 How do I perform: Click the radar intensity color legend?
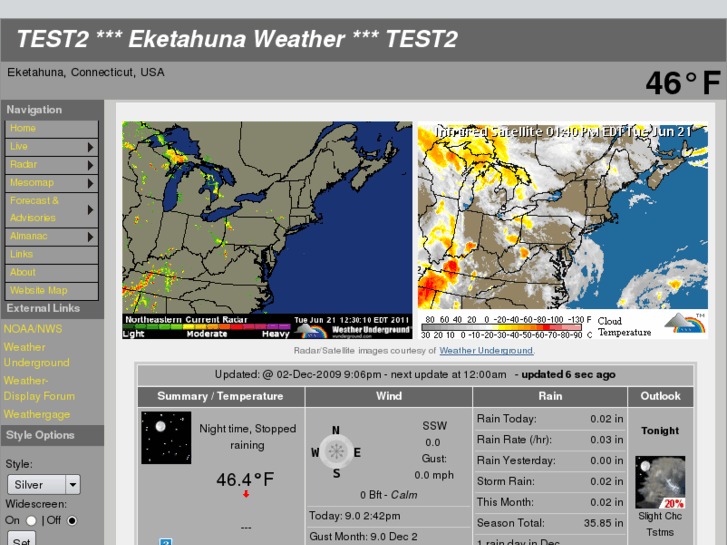pos(206,327)
